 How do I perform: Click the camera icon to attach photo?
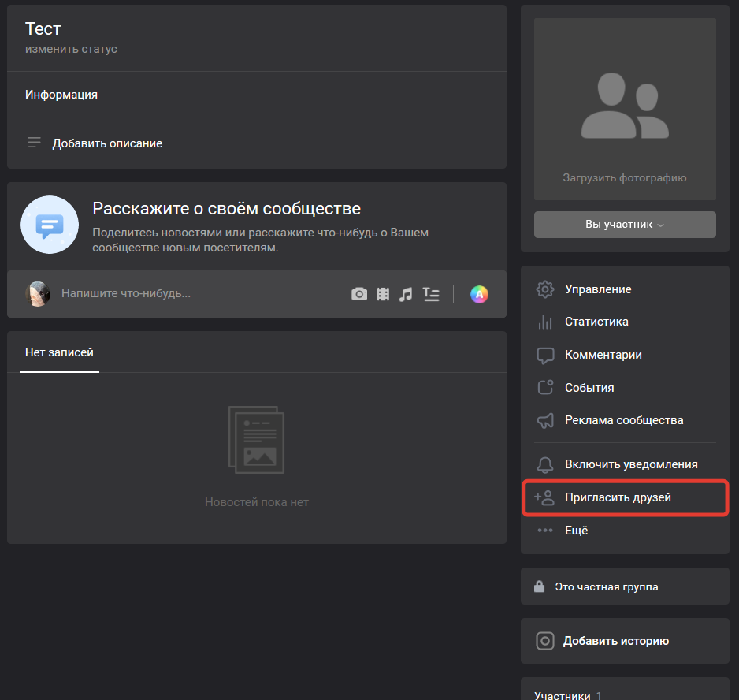pyautogui.click(x=359, y=294)
